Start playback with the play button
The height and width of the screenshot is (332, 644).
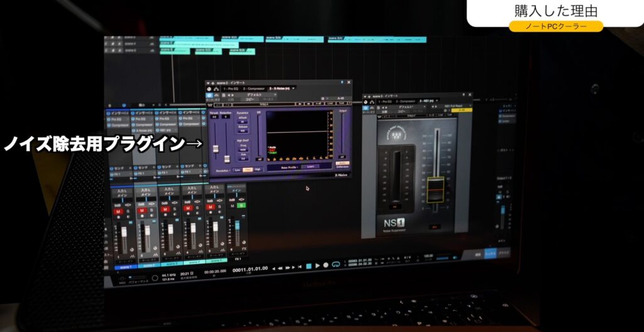point(318,266)
